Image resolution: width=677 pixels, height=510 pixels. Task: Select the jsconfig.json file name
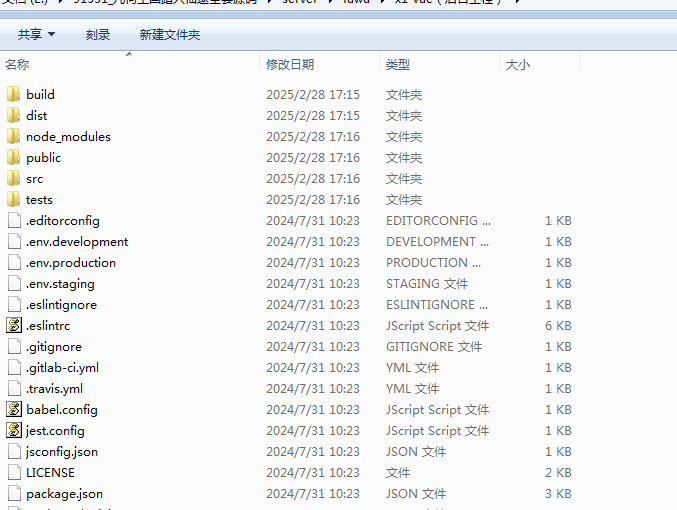62,452
